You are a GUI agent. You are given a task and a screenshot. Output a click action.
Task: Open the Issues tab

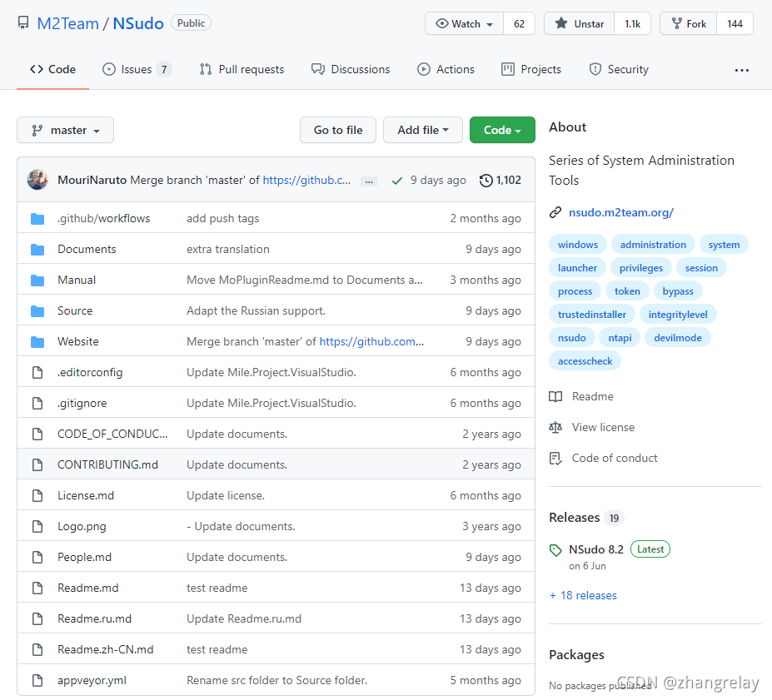coord(137,69)
